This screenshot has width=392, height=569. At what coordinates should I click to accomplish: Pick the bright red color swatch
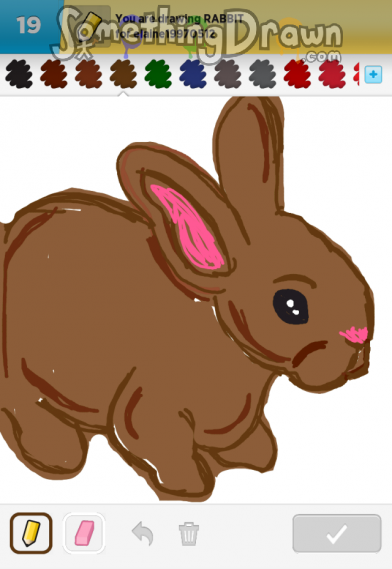pos(298,74)
